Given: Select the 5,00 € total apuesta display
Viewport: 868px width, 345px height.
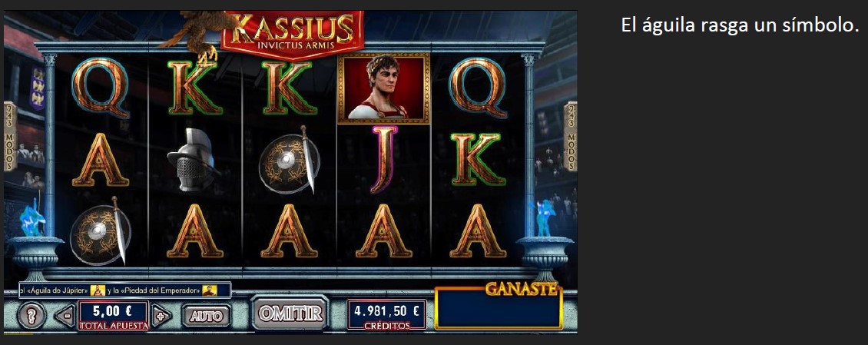Looking at the screenshot, I should coord(114,315).
